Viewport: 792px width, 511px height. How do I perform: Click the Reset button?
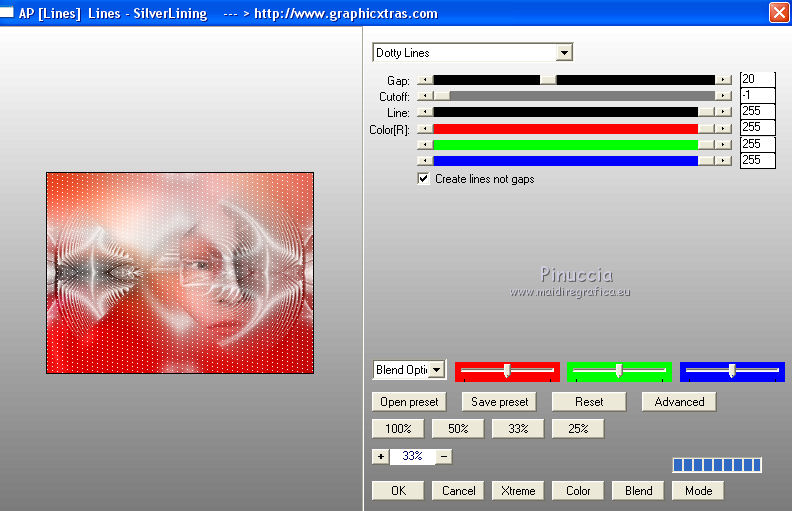tap(589, 402)
